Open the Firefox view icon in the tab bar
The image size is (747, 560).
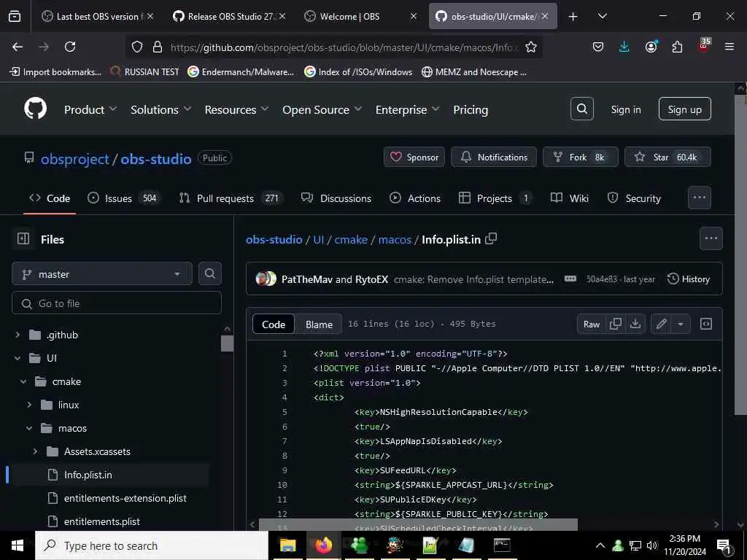(x=15, y=16)
